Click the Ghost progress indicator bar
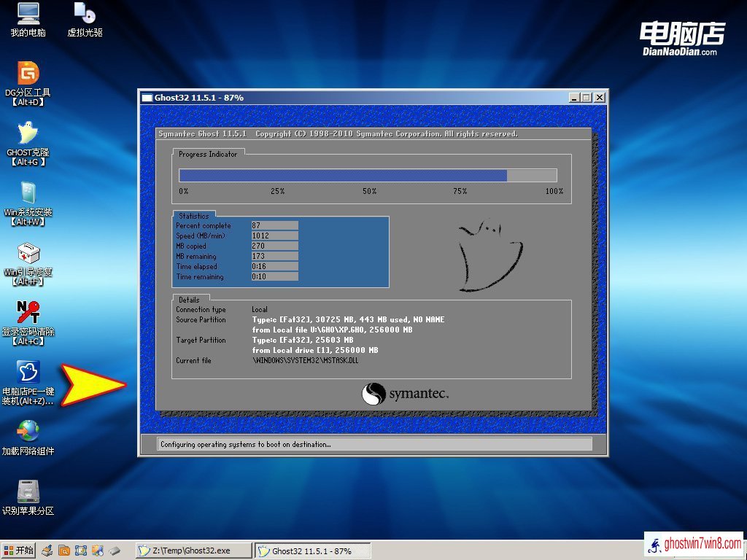The height and width of the screenshot is (560, 747). (368, 175)
